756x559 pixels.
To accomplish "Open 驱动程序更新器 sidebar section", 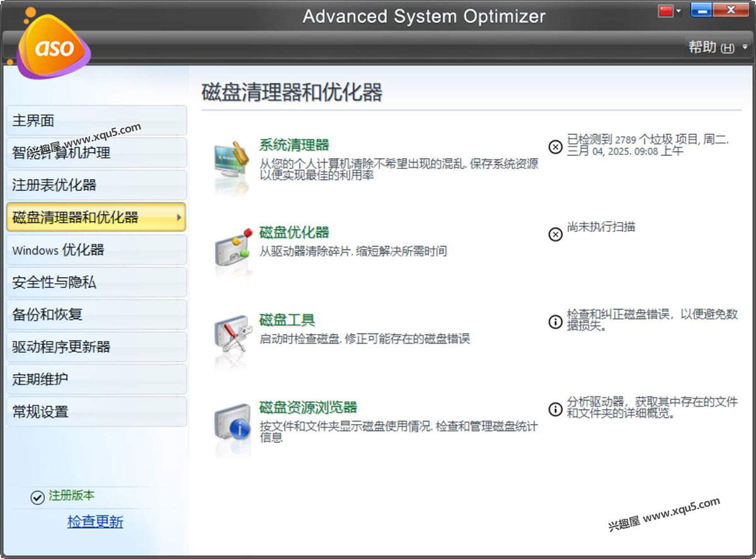I will click(x=96, y=347).
